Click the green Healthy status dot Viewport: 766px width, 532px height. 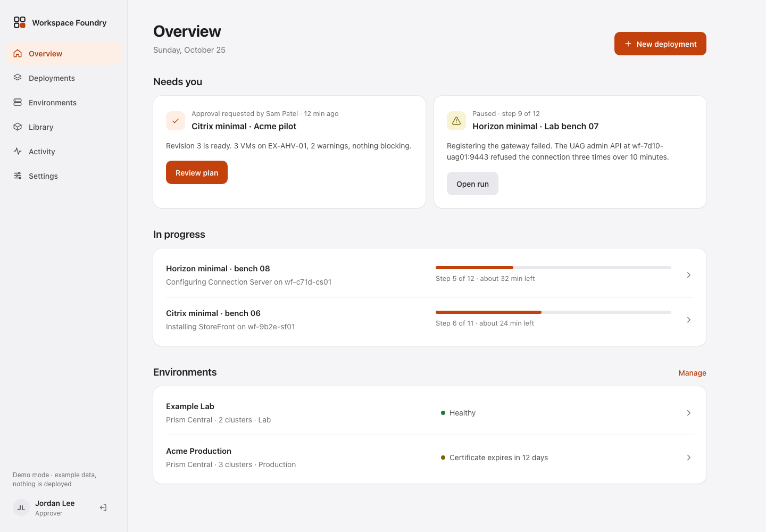(443, 413)
